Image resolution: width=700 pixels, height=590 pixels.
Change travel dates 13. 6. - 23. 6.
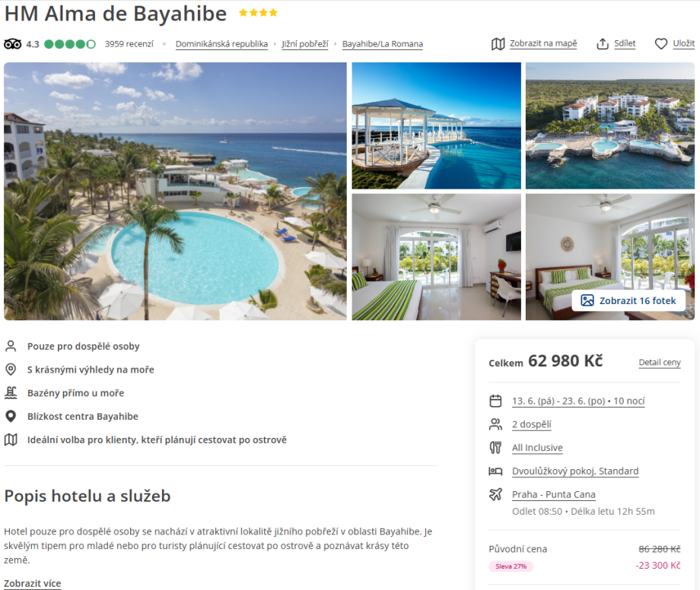tap(578, 401)
